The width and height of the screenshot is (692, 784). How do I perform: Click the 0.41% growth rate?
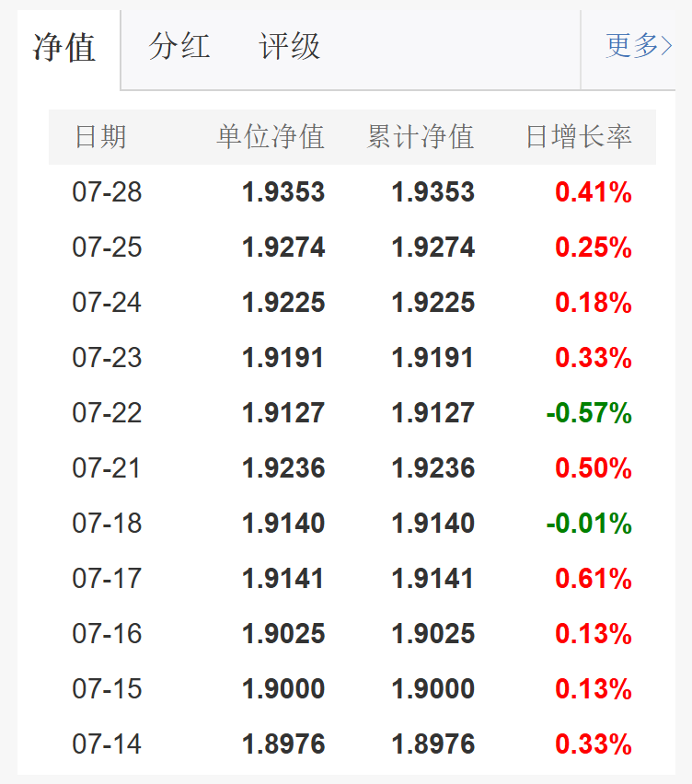coord(594,192)
